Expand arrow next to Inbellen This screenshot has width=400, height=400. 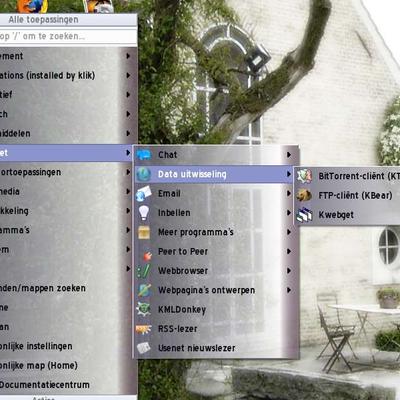(x=289, y=213)
